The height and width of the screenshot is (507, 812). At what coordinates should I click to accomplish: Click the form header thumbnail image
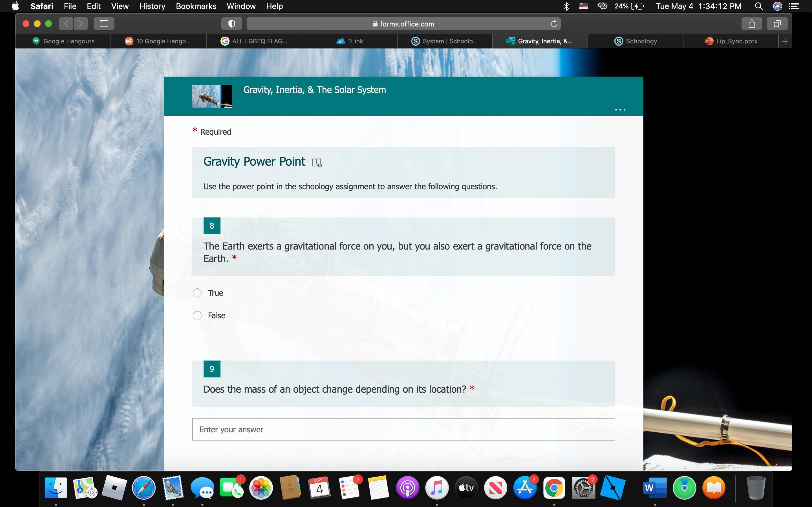[x=212, y=96]
